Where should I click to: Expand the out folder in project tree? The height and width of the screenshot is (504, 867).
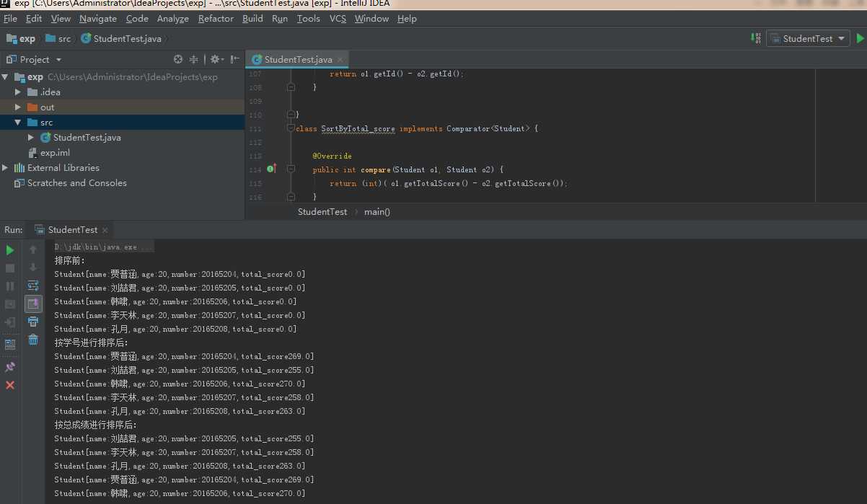tap(18, 107)
